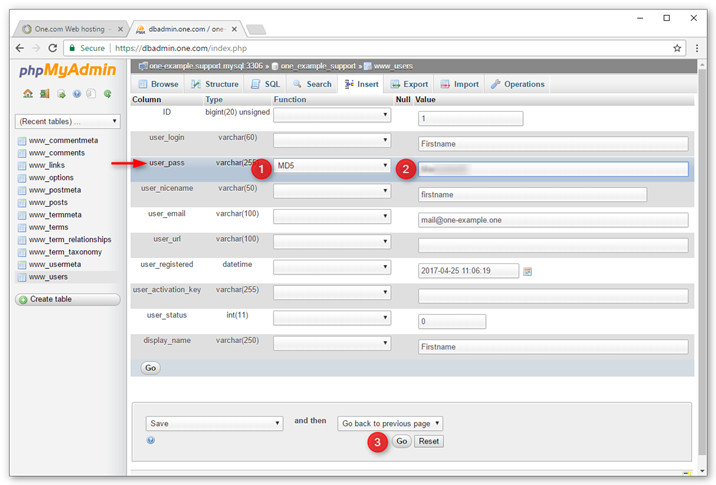Click the green reload navigation icon
This screenshot has width=716, height=485.
pyautogui.click(x=108, y=94)
